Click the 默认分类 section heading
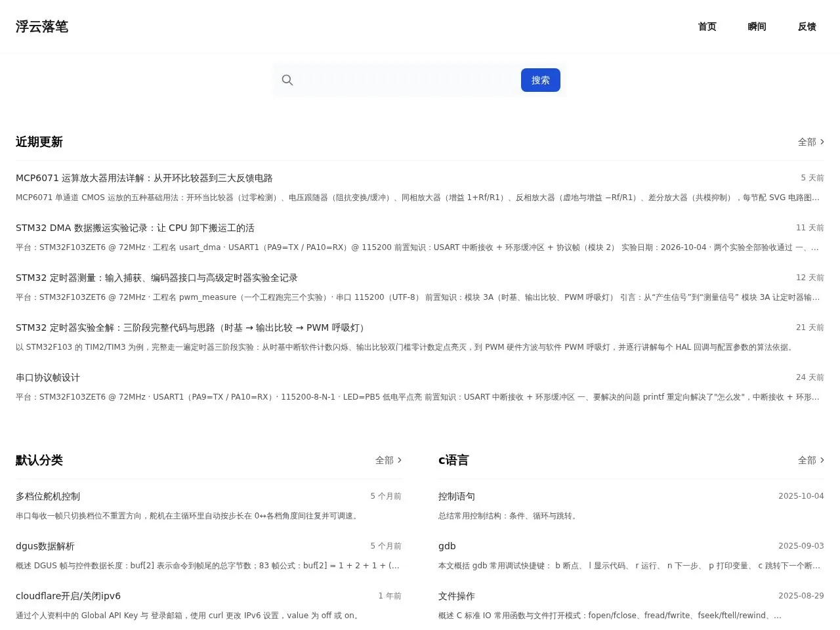This screenshot has height=630, width=840. 39,460
